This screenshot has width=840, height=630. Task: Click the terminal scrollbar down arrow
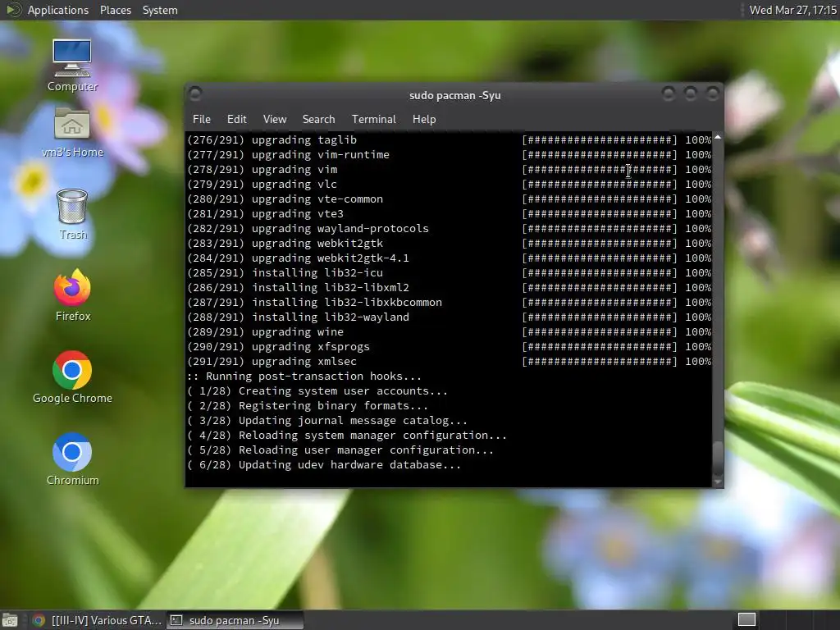pos(718,482)
